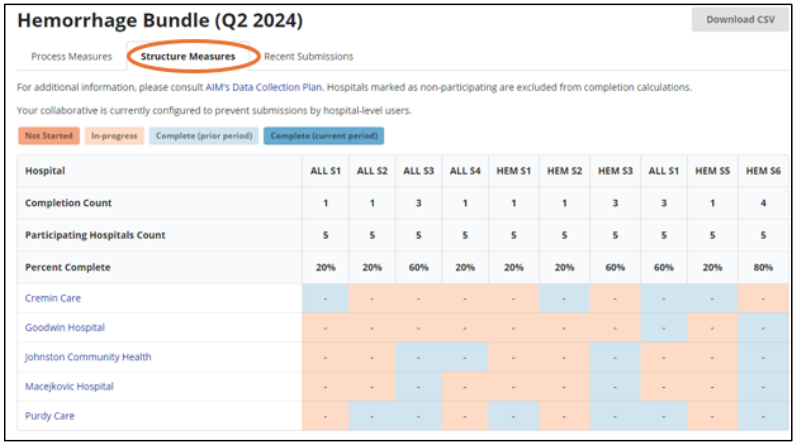796x448 pixels.
Task: Click the In-progress legend swatch
Action: pos(114,135)
